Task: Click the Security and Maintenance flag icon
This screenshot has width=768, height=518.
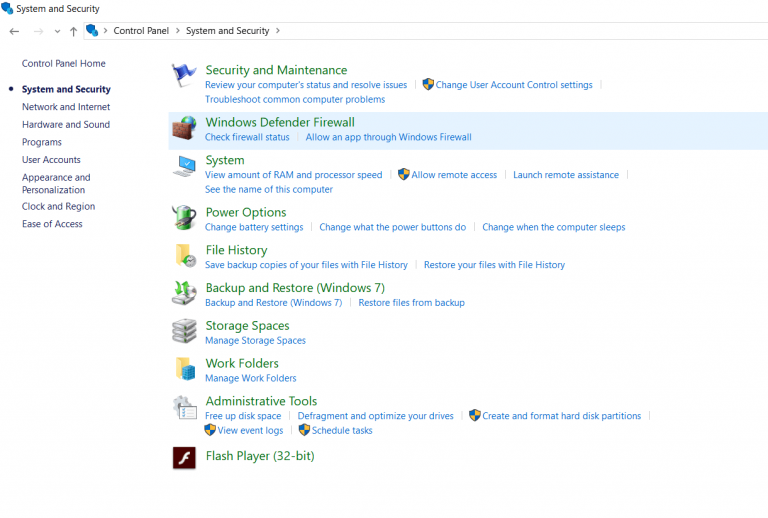Action: click(x=184, y=76)
